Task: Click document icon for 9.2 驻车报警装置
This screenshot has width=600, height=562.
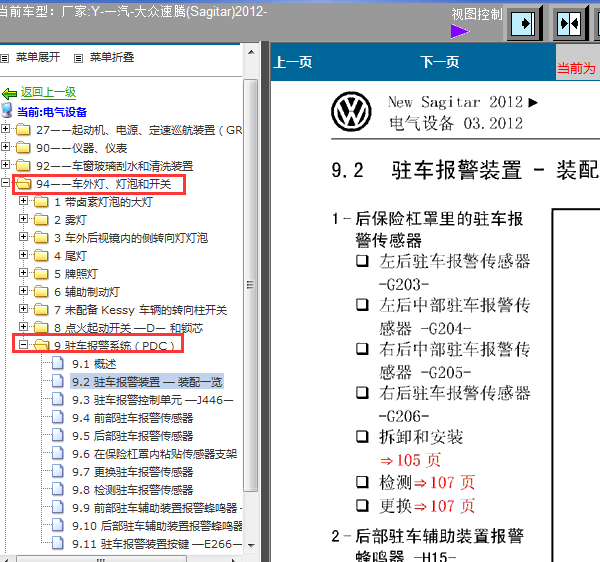Action: pos(58,381)
